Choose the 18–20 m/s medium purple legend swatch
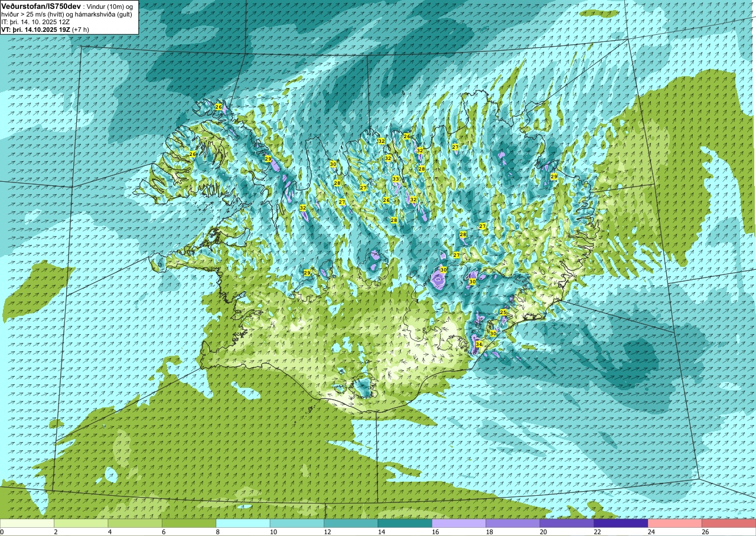This screenshot has width=756, height=536. coord(513,523)
